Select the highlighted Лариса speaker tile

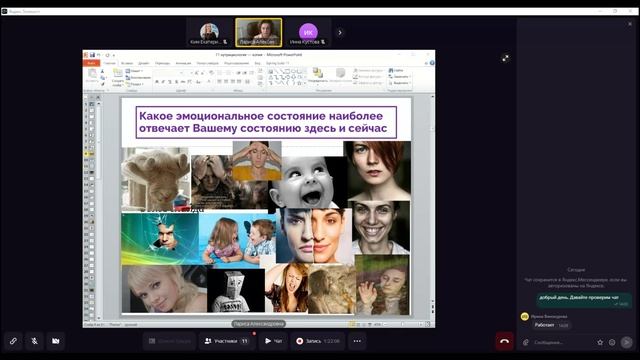(258, 33)
